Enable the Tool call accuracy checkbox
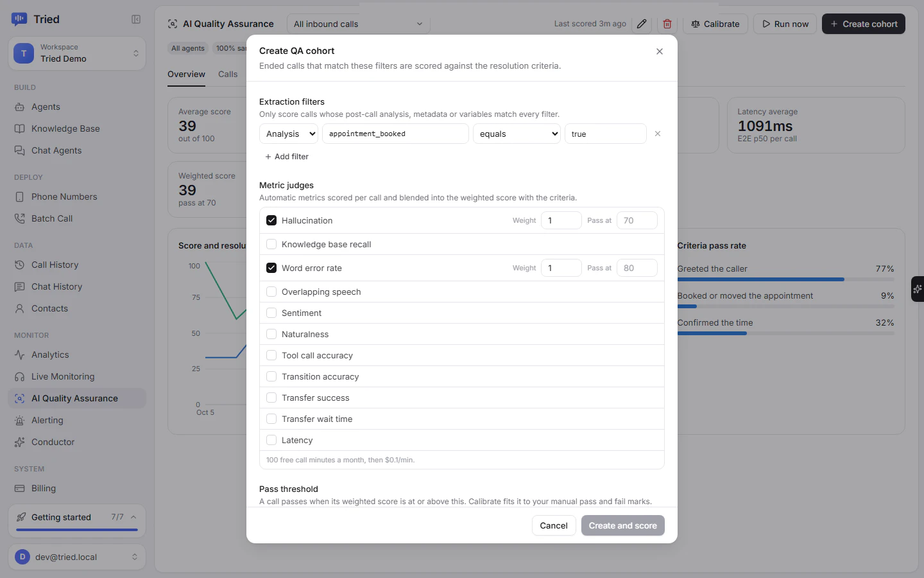The image size is (924, 578). click(271, 355)
